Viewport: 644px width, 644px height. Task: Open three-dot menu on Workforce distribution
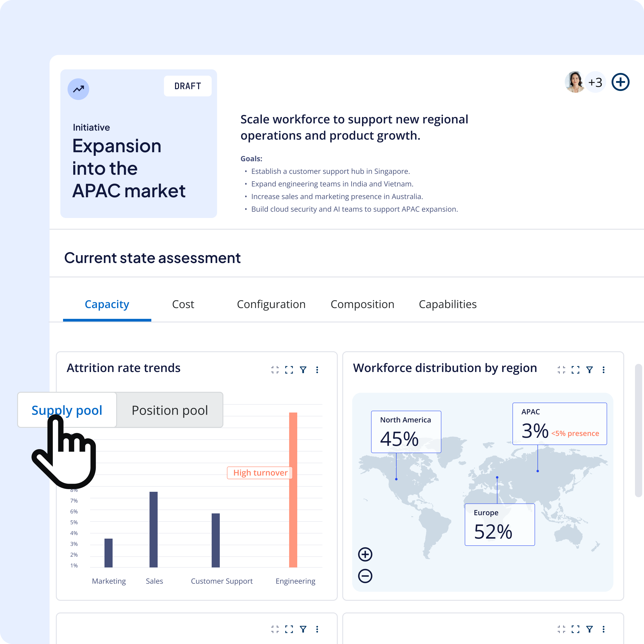[x=604, y=370]
